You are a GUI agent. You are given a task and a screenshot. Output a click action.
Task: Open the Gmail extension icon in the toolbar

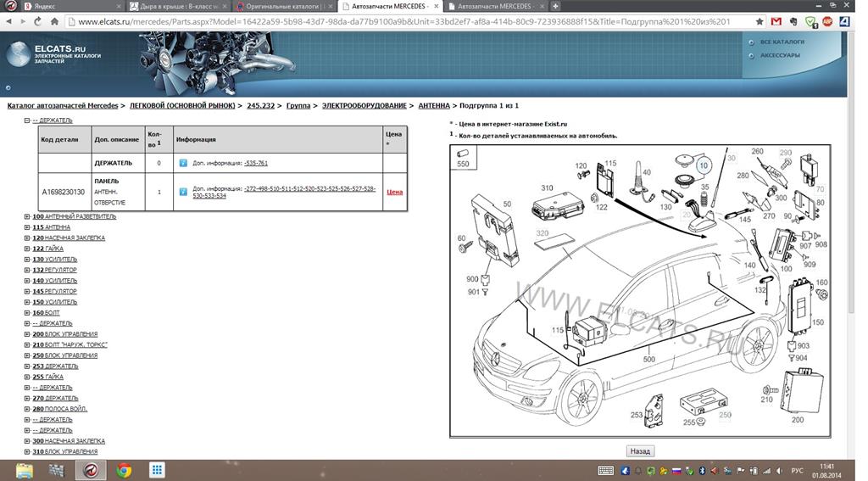pos(776,21)
